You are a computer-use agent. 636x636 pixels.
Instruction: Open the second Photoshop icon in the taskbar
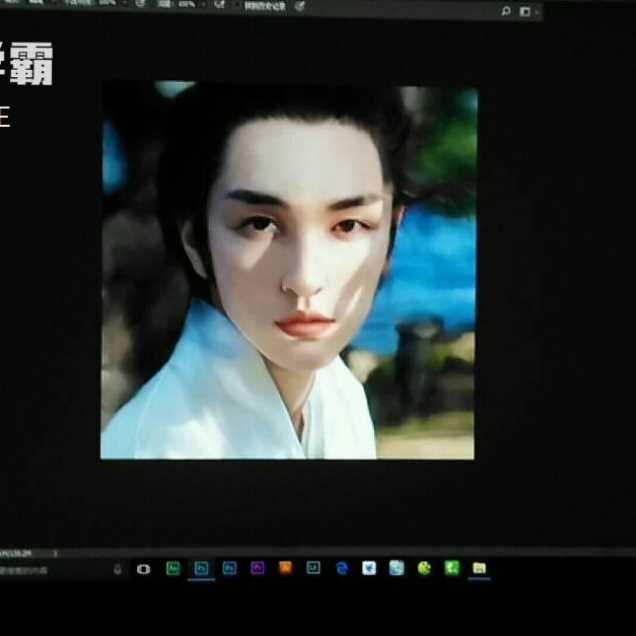pyautogui.click(x=230, y=568)
